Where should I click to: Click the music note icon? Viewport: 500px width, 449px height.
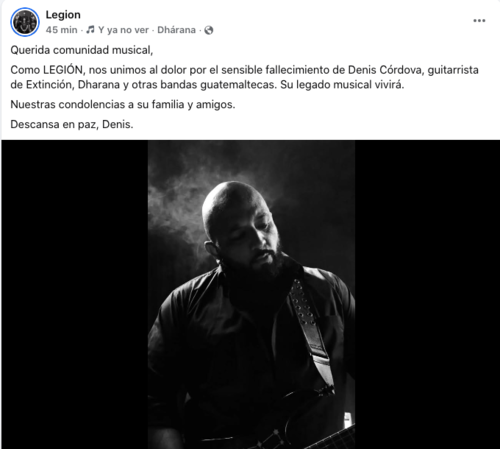point(90,30)
